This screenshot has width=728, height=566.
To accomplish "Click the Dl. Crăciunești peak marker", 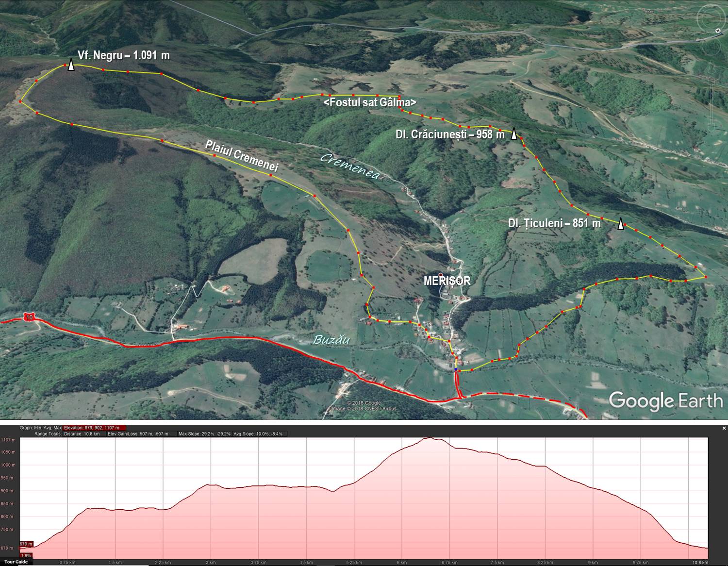I will (x=513, y=134).
